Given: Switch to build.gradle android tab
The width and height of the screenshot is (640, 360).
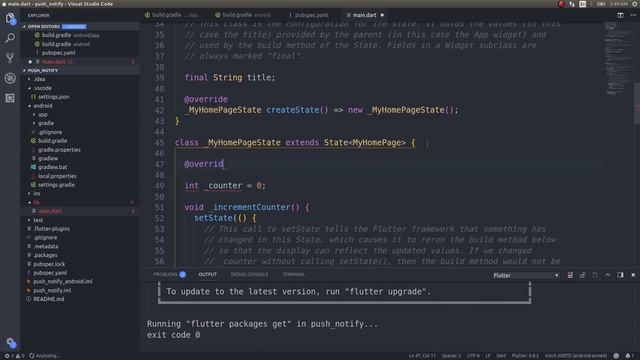Looking at the screenshot, I should click(x=242, y=15).
